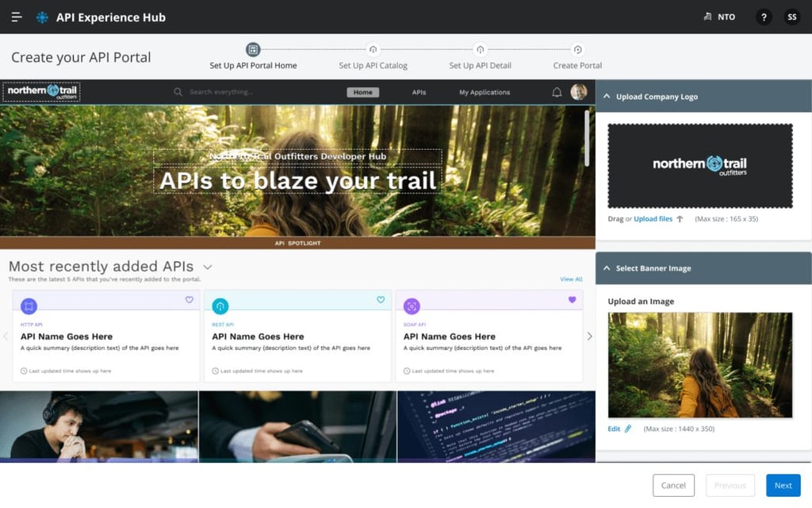
Task: Click the HTTP API card icon
Action: coord(29,306)
